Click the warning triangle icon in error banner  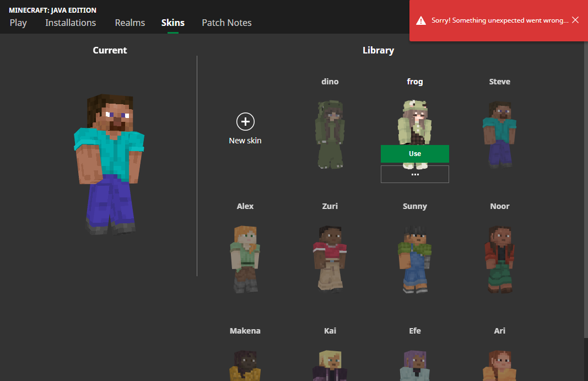click(421, 20)
